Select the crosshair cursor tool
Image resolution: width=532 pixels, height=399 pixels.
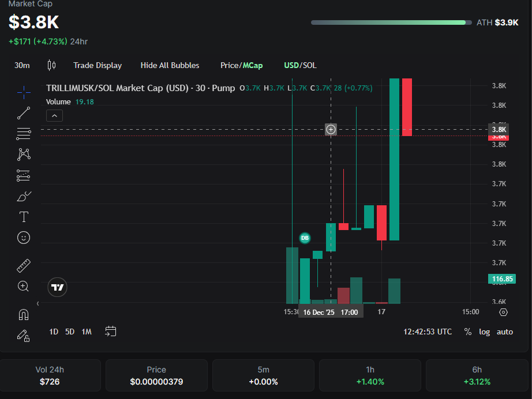pyautogui.click(x=24, y=92)
